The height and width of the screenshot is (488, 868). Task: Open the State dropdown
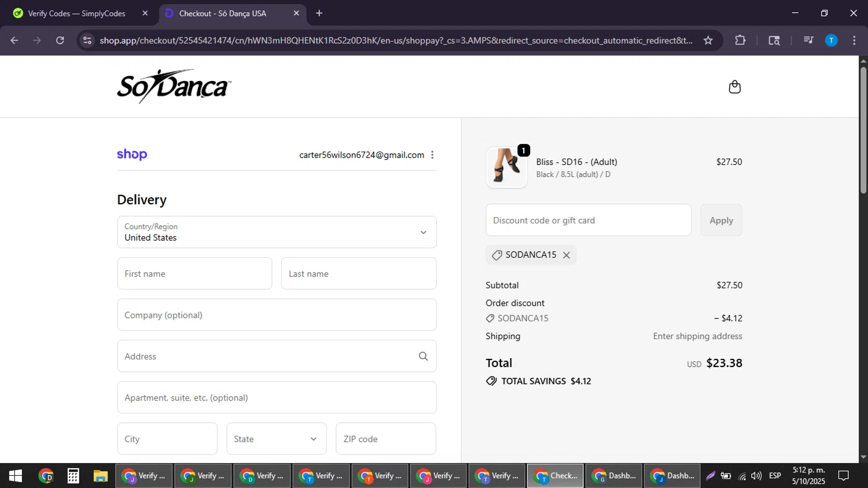(x=277, y=439)
